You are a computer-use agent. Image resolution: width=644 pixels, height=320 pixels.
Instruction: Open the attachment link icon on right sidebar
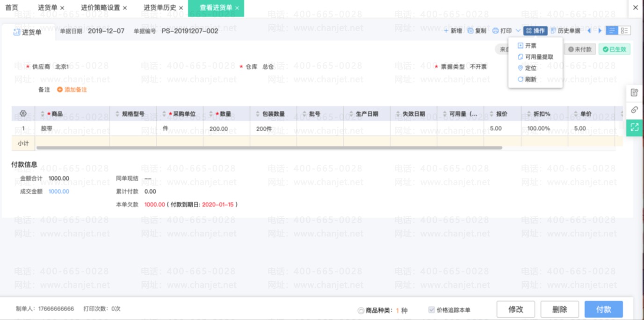[x=634, y=110]
